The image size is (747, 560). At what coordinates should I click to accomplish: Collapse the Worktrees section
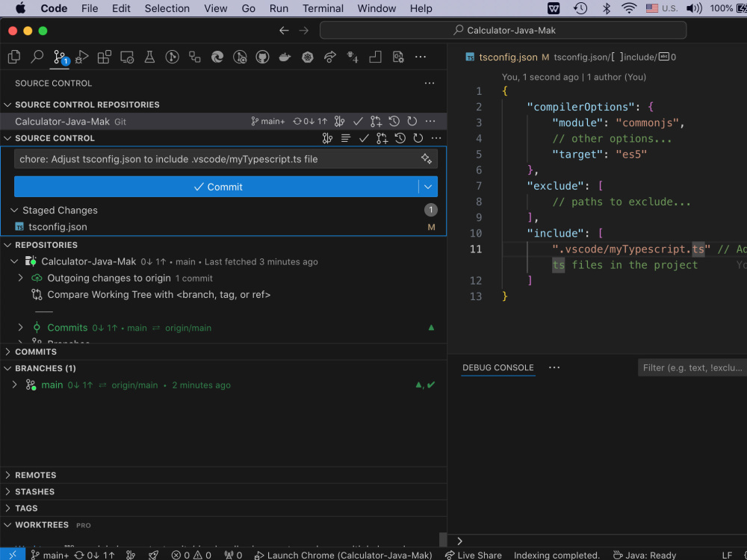(7, 525)
